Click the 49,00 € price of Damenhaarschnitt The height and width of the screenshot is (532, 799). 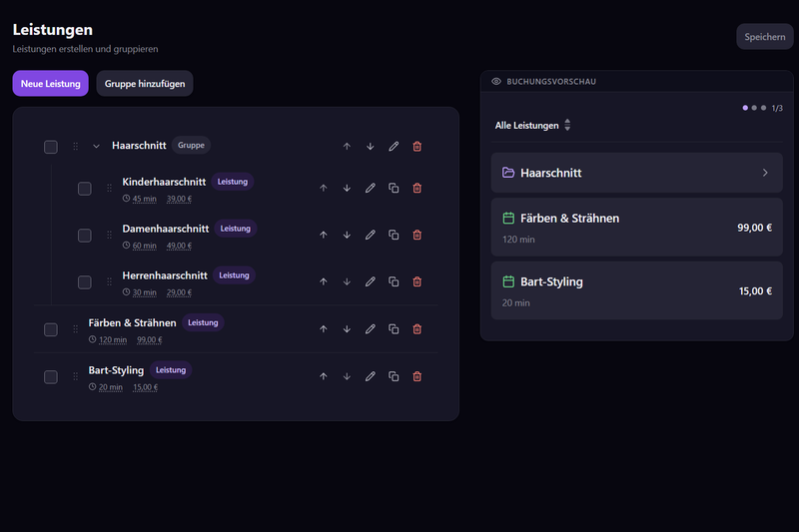pyautogui.click(x=179, y=246)
